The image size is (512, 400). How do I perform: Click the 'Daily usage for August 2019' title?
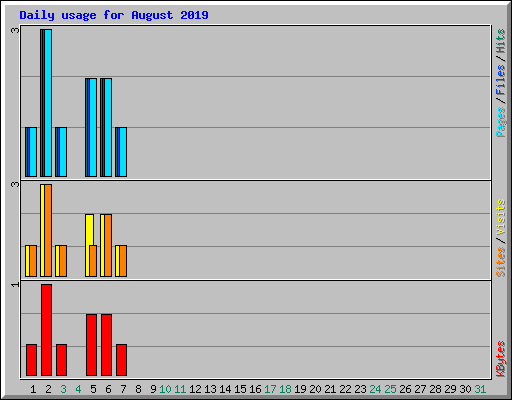click(114, 15)
